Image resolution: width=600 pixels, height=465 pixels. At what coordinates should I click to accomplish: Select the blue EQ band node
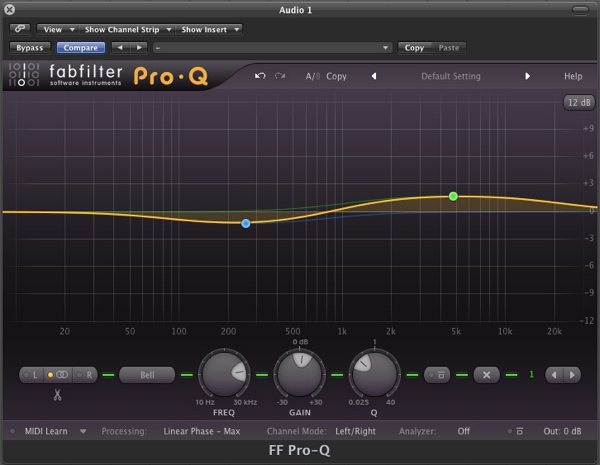(x=246, y=224)
